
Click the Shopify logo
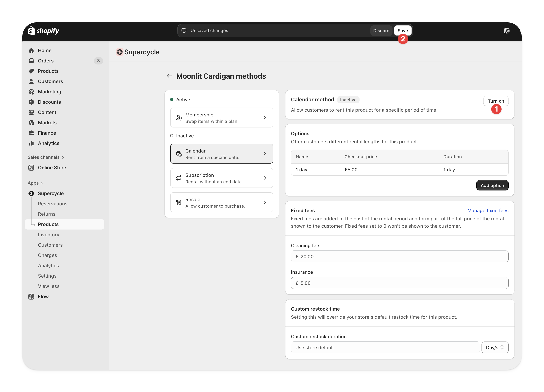(43, 31)
